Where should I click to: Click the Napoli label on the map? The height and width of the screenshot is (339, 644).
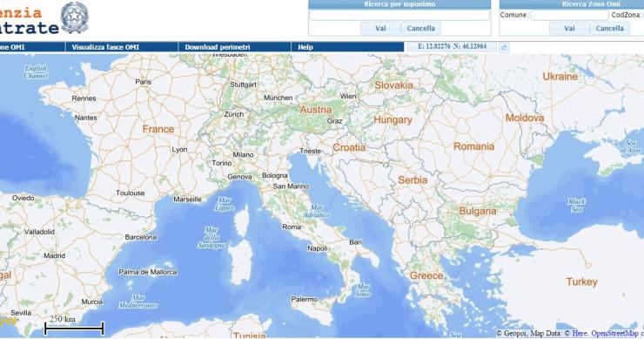click(318, 248)
